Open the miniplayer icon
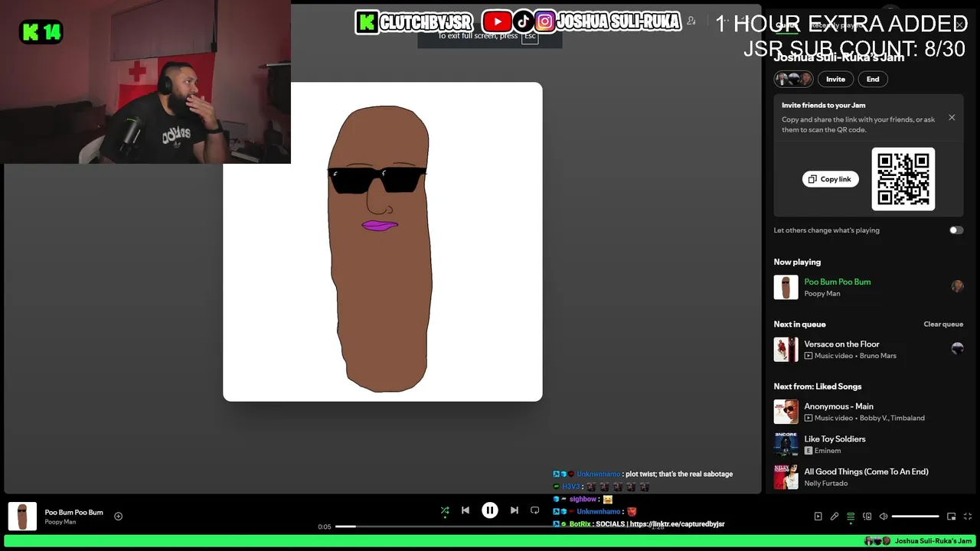This screenshot has width=980, height=551. tap(952, 517)
